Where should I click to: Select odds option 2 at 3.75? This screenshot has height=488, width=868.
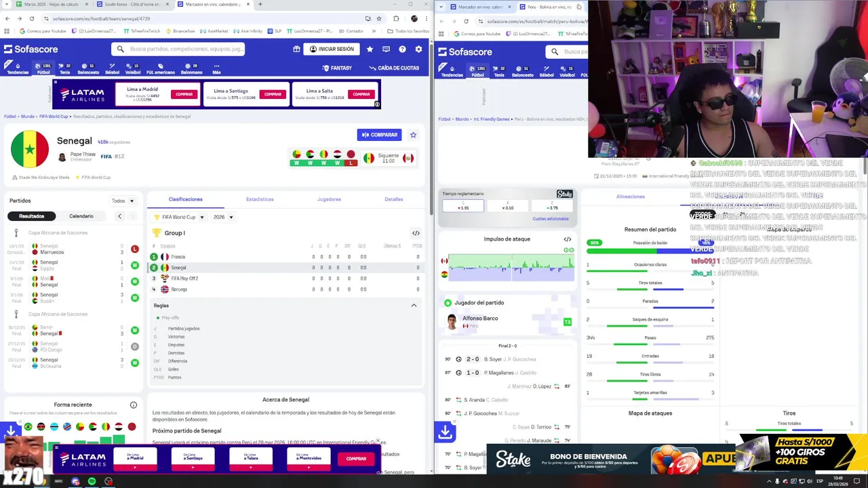(x=552, y=206)
